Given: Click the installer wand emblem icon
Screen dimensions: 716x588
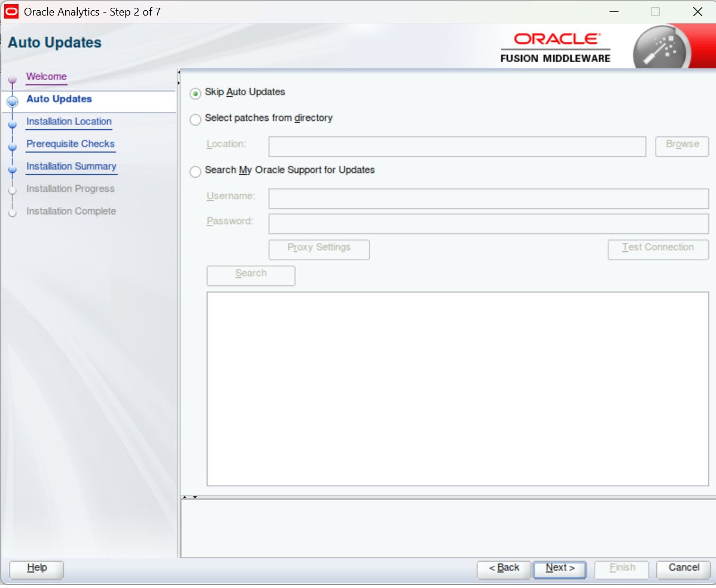Looking at the screenshot, I should coord(662,48).
